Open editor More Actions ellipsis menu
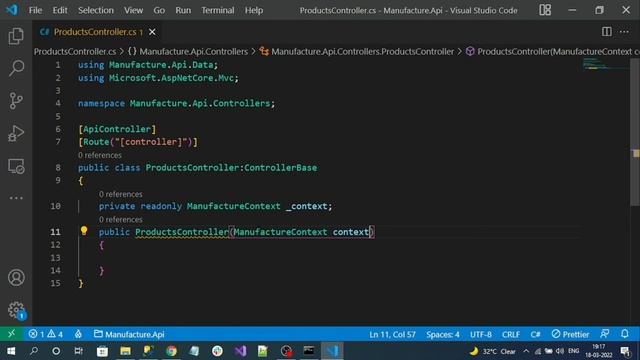The image size is (640, 360). (x=624, y=32)
